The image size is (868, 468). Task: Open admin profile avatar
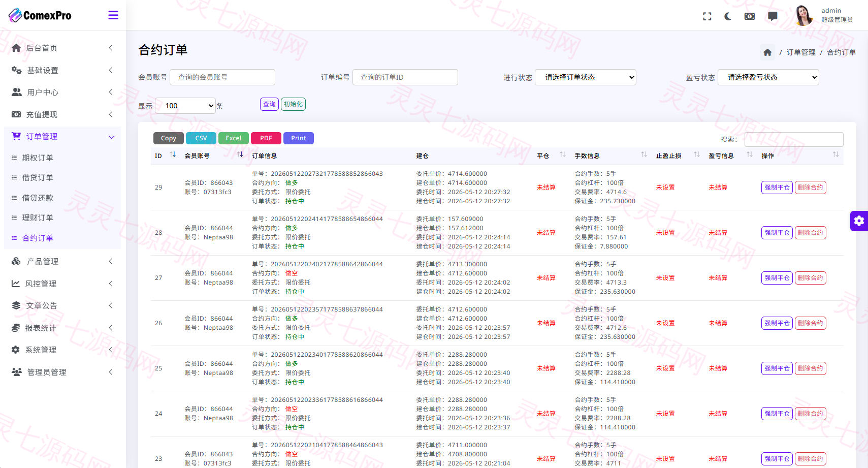point(804,15)
